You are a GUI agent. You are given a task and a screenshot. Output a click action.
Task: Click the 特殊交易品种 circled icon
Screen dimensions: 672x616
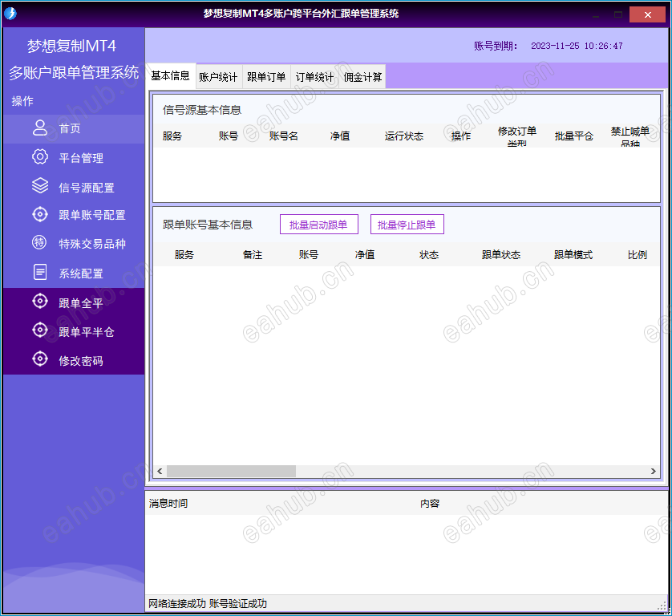39,242
